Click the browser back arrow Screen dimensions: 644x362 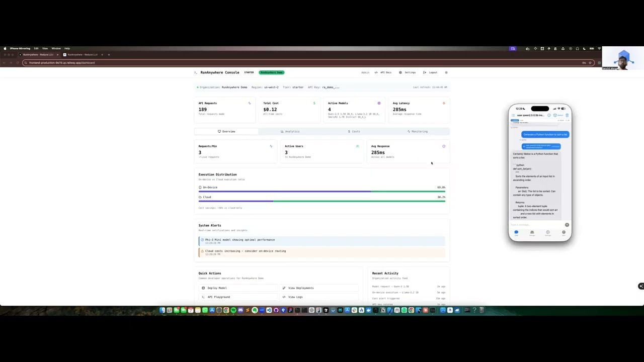tap(4, 63)
